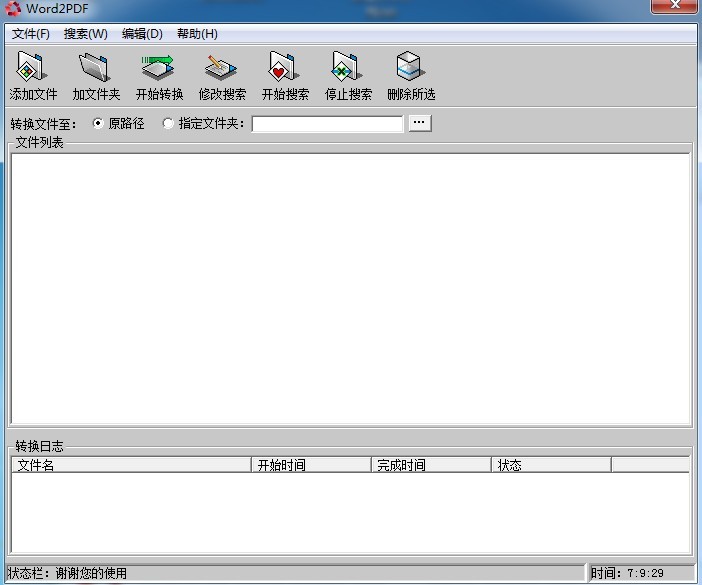Open the 帮助(H) menu

[197, 34]
